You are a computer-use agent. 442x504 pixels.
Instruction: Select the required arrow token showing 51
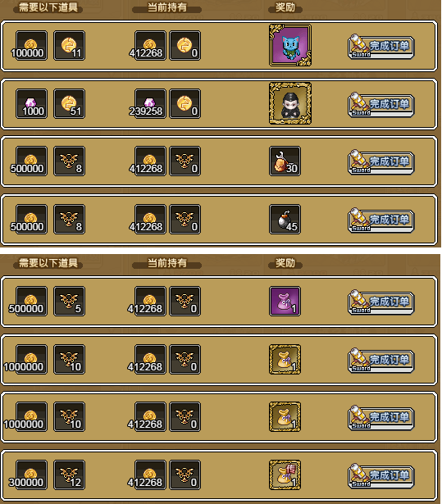pyautogui.click(x=70, y=103)
